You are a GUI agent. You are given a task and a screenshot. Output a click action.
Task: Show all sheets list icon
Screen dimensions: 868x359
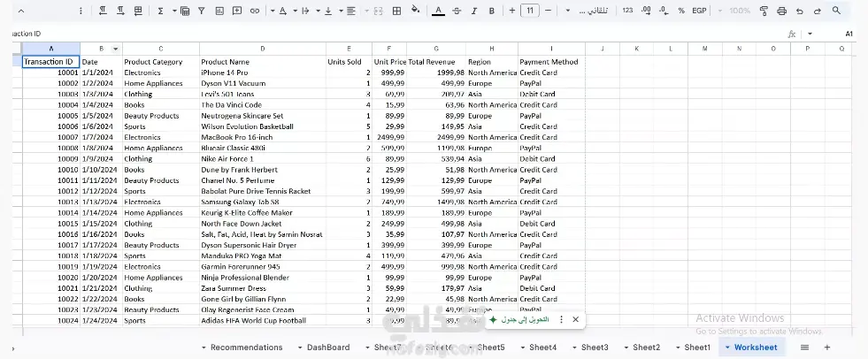point(805,348)
